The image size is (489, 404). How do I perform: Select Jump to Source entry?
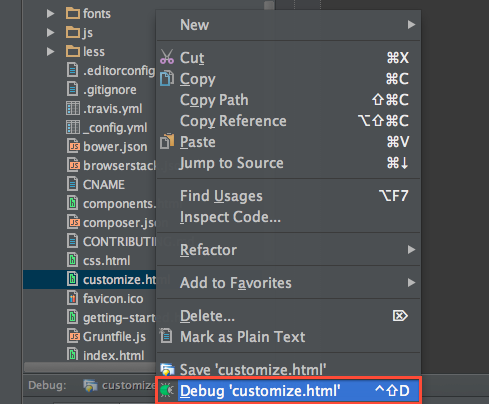[x=288, y=163]
